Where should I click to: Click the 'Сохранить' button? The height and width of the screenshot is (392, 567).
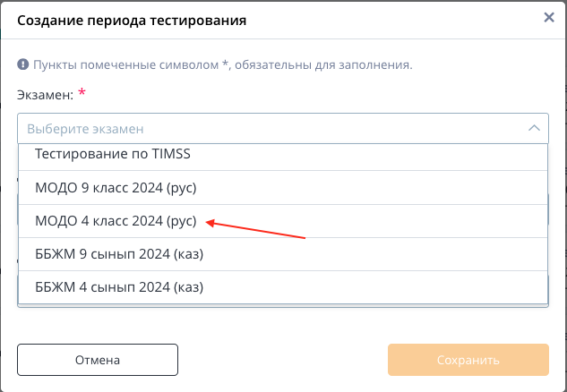(x=468, y=360)
